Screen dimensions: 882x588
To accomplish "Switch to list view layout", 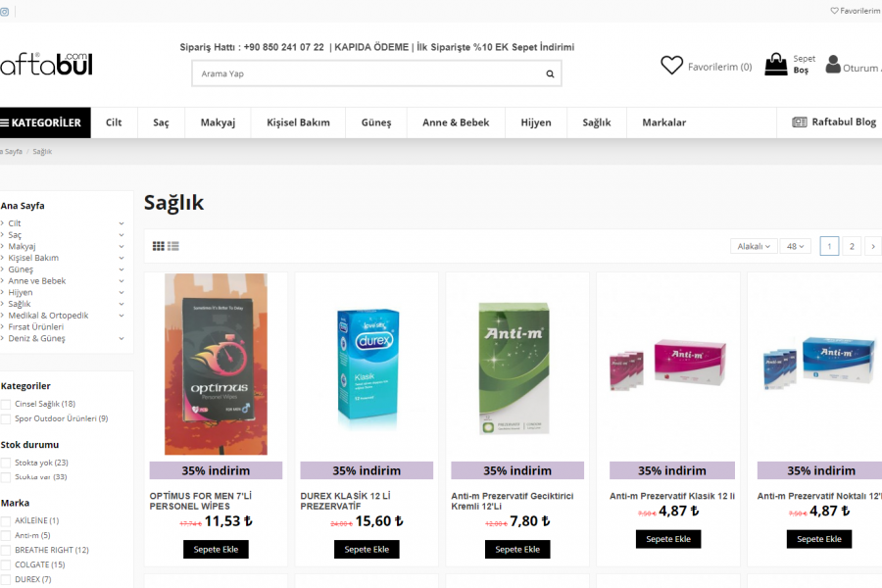I will click(x=173, y=246).
